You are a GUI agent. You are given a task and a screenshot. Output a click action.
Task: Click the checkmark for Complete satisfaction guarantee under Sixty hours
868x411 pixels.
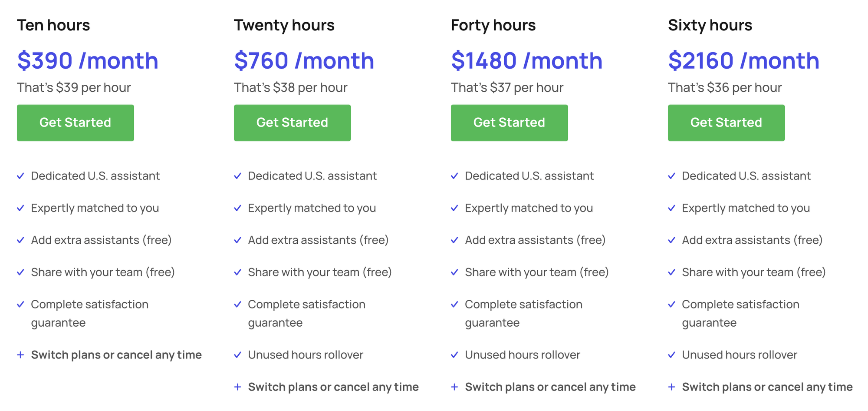point(672,304)
